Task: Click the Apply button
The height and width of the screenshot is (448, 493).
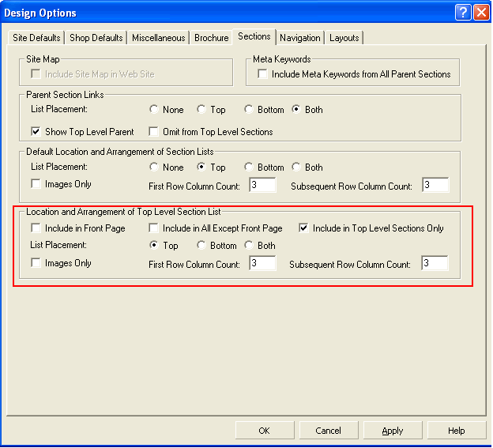Action: pyautogui.click(x=393, y=431)
